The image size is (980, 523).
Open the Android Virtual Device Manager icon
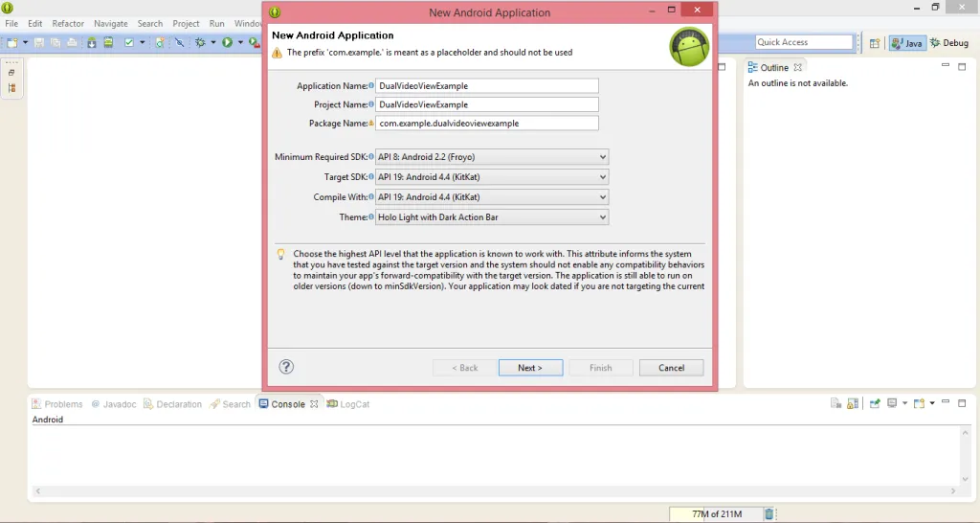click(108, 42)
